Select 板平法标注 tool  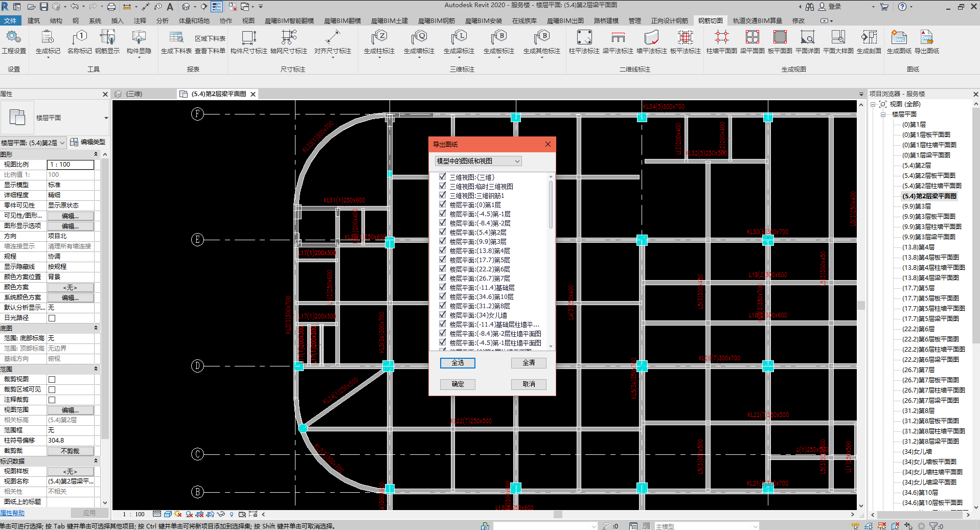coord(686,41)
